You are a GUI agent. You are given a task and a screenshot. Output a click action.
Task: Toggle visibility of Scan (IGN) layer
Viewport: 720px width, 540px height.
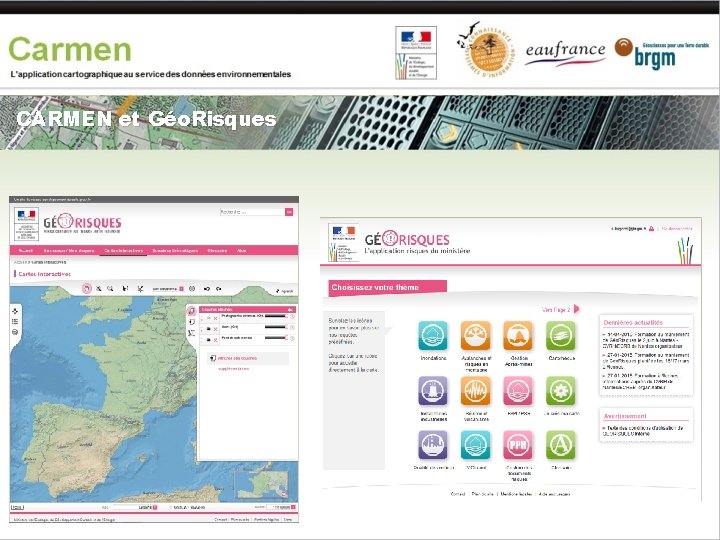click(x=208, y=329)
